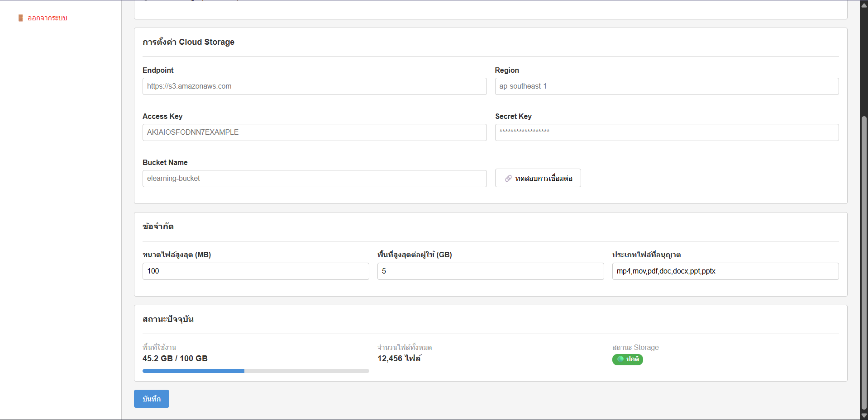
Task: Click the Region field showing ap-southeast-1
Action: [x=666, y=86]
